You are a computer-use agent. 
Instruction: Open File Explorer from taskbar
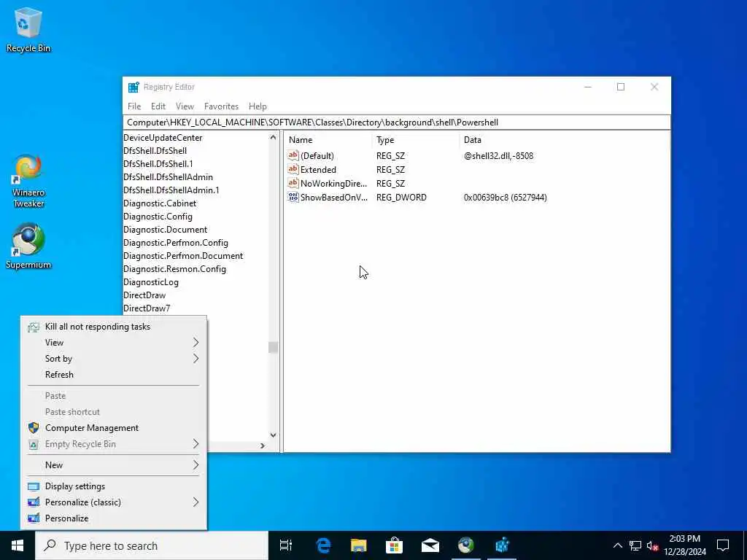coord(359,545)
